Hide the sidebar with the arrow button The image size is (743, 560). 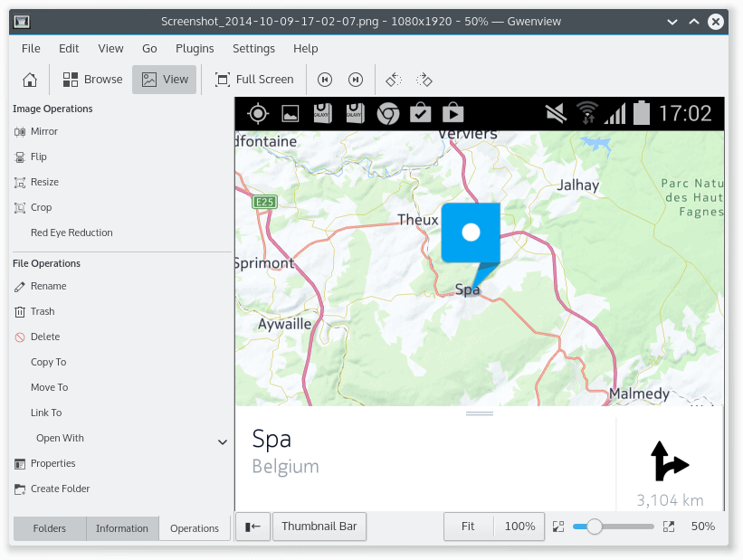[x=253, y=527]
